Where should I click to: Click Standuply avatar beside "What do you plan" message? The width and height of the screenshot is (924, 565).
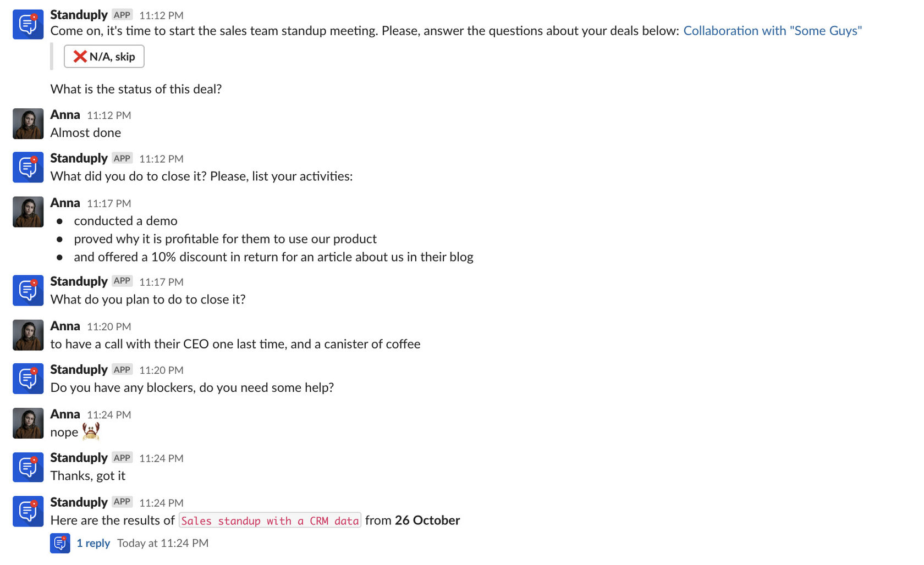[x=28, y=291]
